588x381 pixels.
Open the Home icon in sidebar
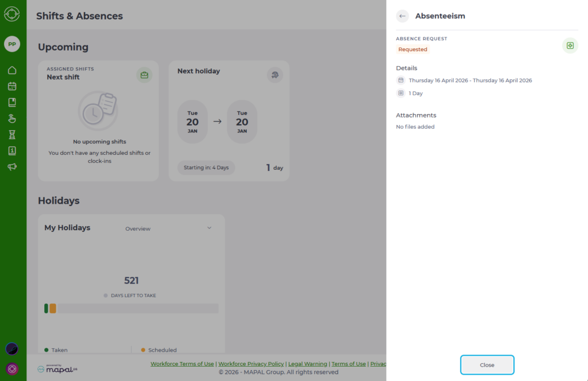point(12,70)
